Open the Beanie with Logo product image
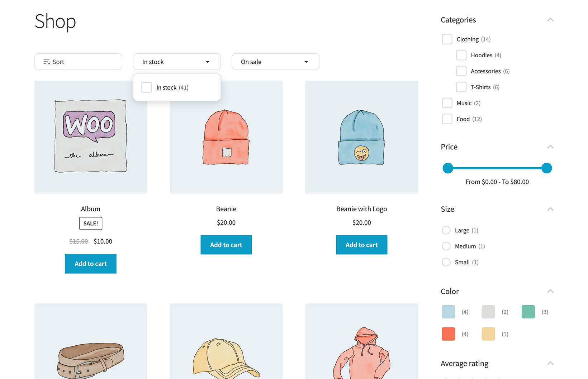The height and width of the screenshot is (379, 588). click(x=361, y=137)
